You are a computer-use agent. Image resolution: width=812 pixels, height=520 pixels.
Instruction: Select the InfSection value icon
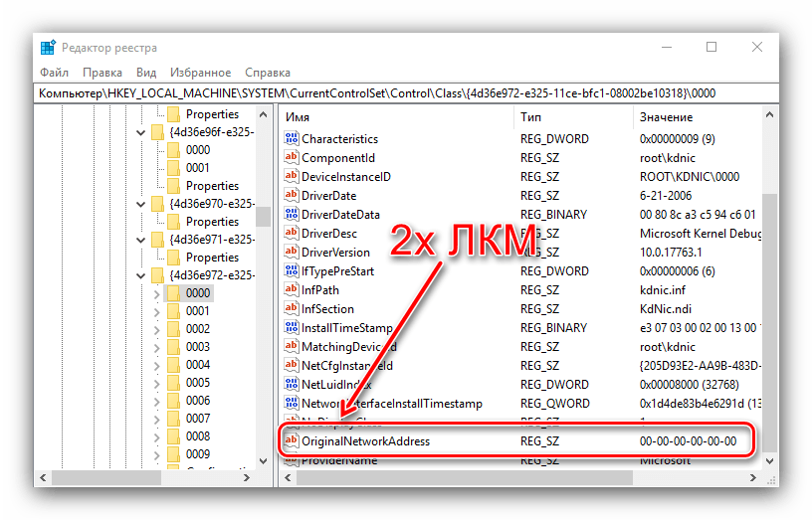coord(292,309)
